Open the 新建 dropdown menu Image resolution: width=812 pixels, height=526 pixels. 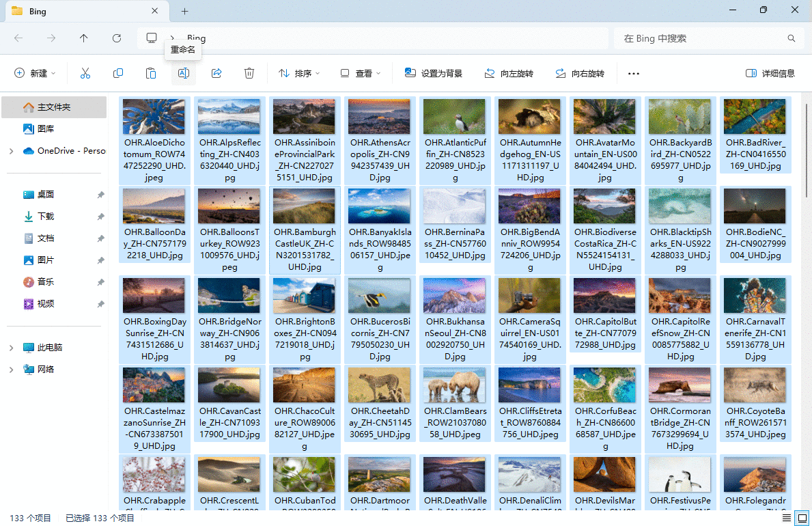pos(35,73)
